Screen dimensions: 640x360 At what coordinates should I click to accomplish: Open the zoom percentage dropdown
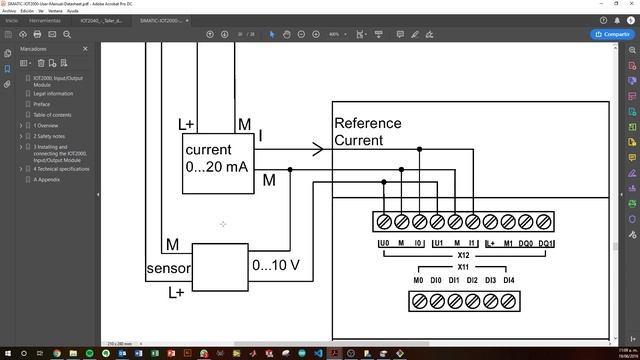coord(345,35)
